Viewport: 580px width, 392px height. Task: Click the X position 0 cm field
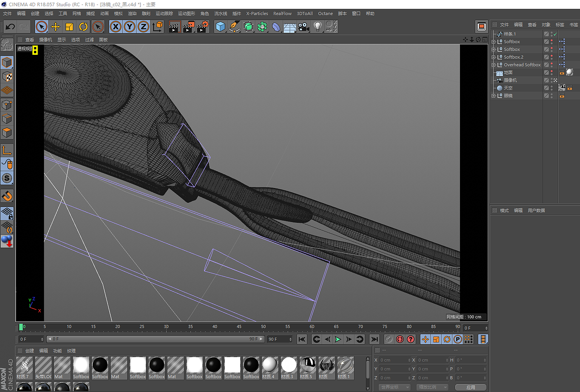click(x=394, y=360)
